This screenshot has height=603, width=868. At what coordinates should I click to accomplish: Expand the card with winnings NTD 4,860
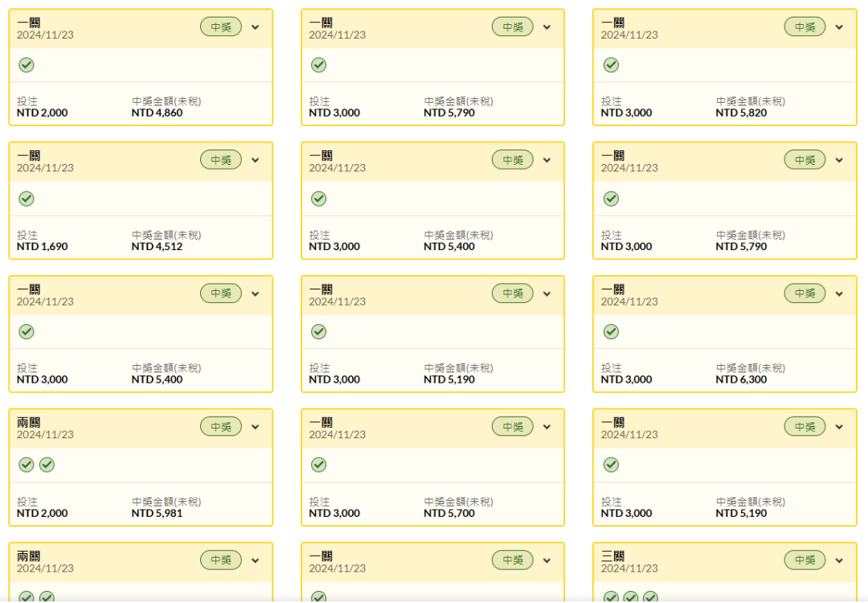pyautogui.click(x=256, y=27)
